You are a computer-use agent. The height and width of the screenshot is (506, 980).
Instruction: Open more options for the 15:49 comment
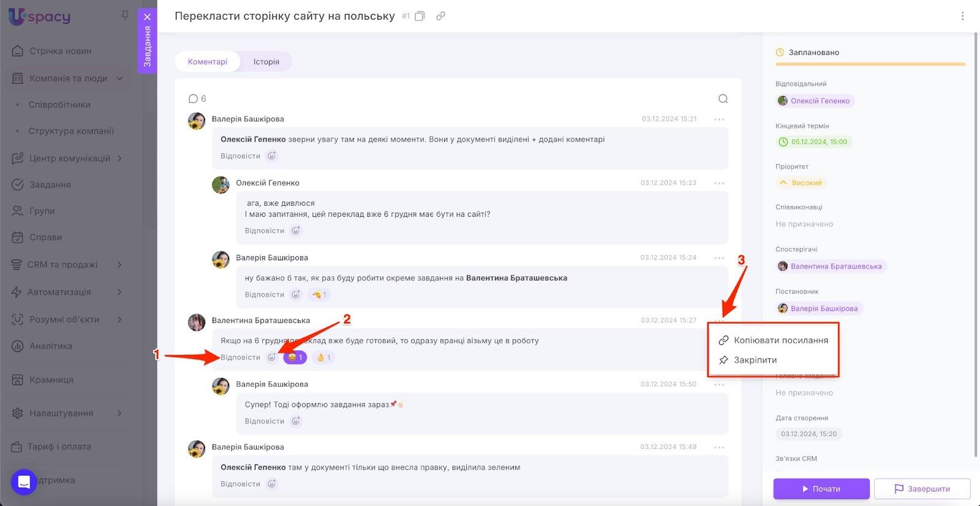point(719,447)
